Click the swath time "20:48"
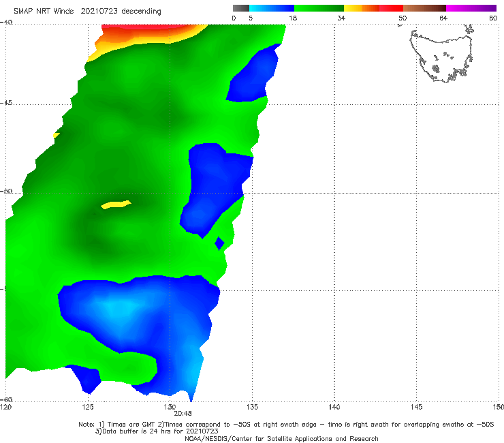 [x=183, y=414]
